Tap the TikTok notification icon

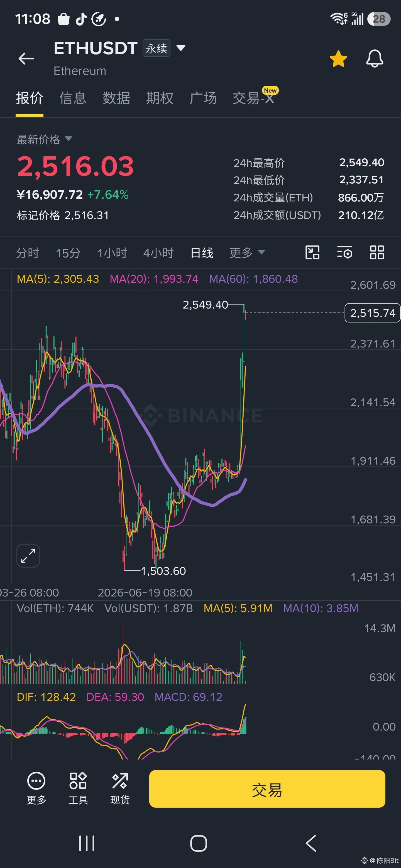point(81,19)
